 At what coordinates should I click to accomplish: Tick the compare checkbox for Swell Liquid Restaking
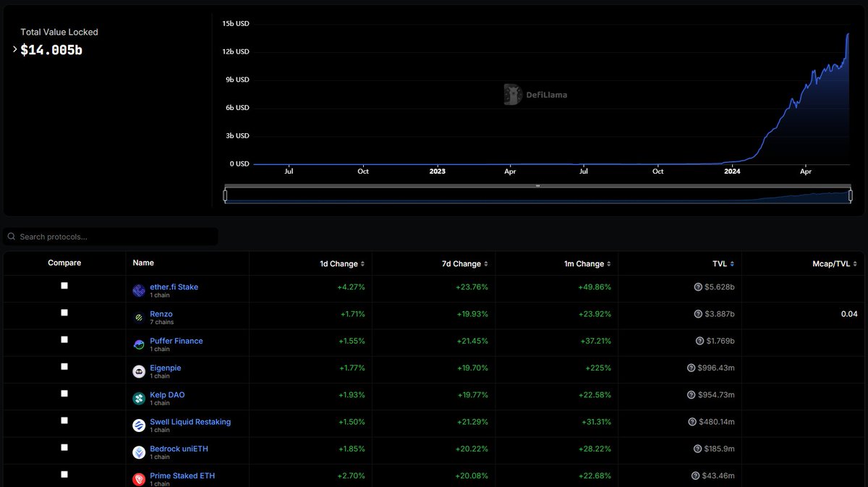[x=64, y=420]
